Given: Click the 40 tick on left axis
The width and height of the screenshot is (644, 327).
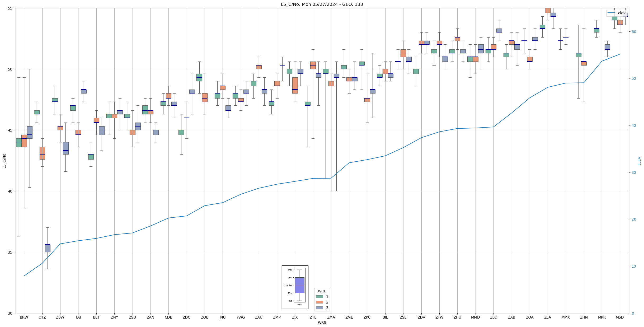Looking at the screenshot, I should [x=10, y=191].
